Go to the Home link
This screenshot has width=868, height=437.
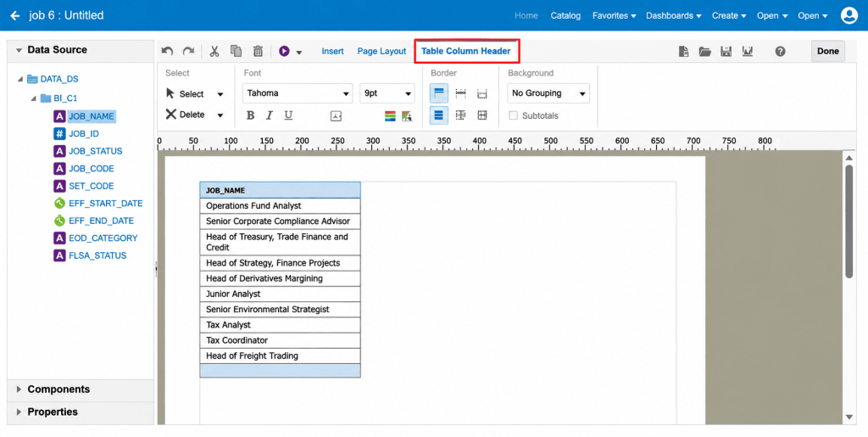[x=526, y=15]
